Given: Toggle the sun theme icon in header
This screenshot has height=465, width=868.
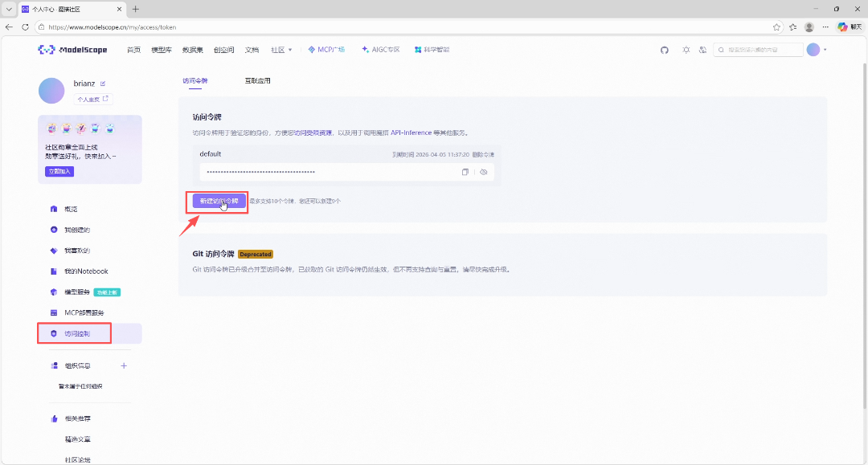Looking at the screenshot, I should pos(686,50).
